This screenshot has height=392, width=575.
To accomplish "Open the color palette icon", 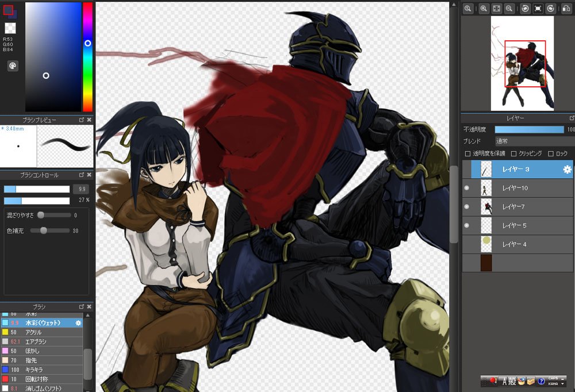I will (x=13, y=66).
